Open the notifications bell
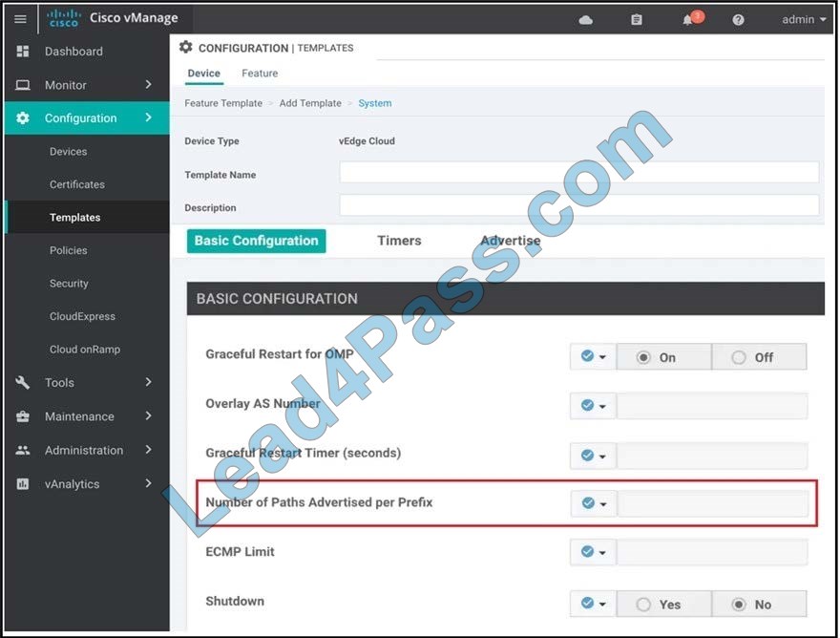 tap(688, 20)
